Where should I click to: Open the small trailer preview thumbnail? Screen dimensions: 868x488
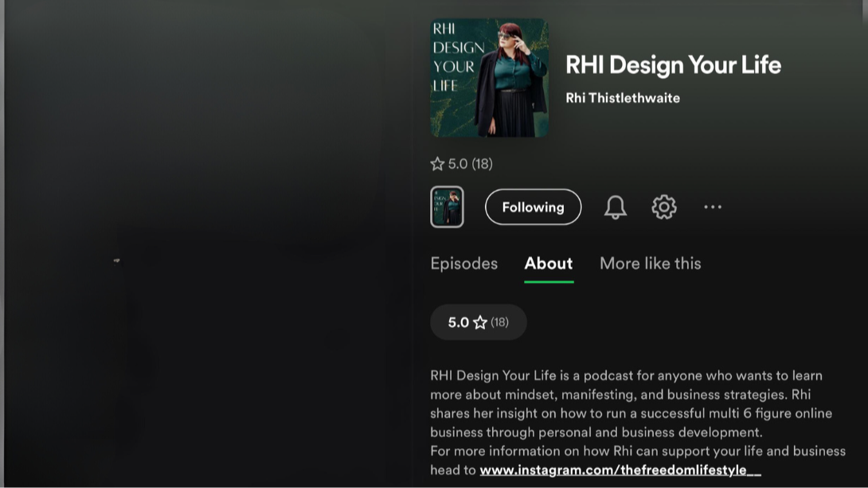pos(447,207)
